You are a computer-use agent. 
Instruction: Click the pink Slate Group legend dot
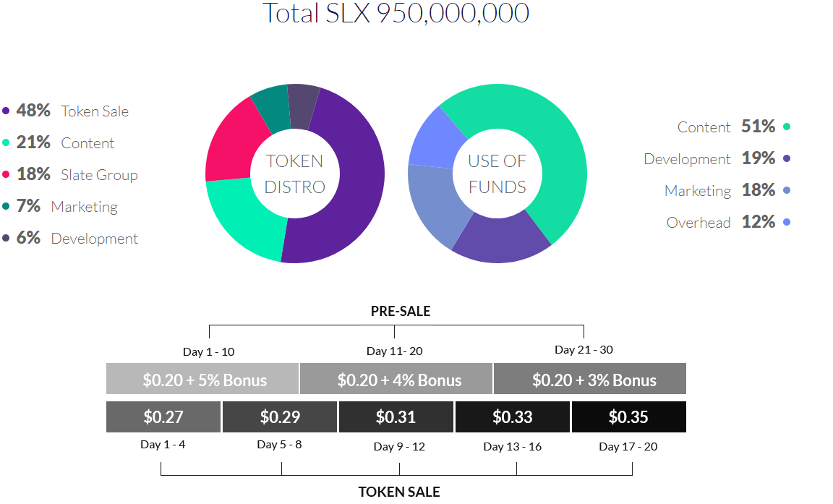tap(6, 175)
